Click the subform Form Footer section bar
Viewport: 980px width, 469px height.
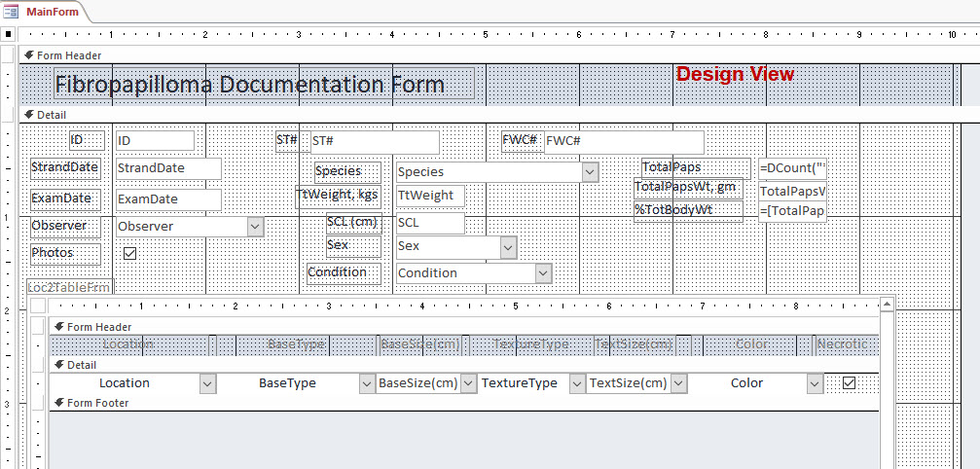coord(464,403)
